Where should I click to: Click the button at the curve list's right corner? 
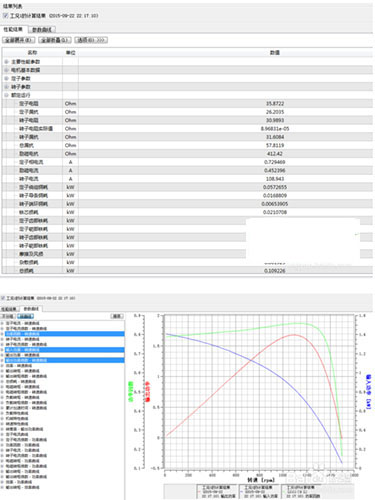117,316
